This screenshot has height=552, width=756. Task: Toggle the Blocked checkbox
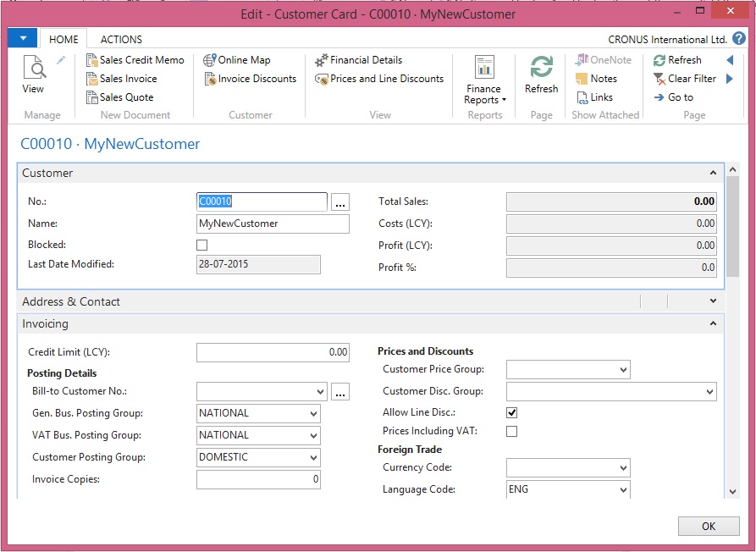(x=201, y=245)
